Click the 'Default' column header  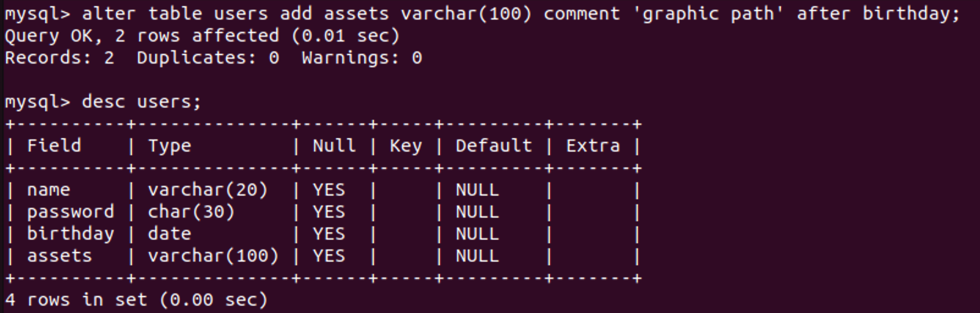pos(494,145)
